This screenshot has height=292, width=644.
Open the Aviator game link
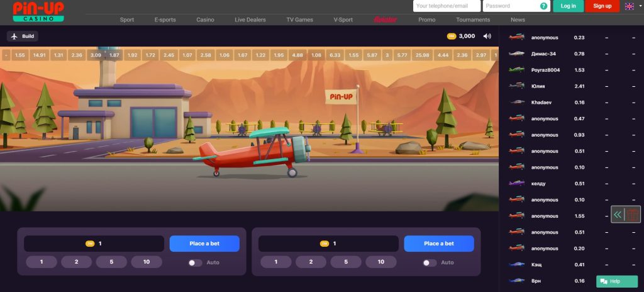[386, 20]
